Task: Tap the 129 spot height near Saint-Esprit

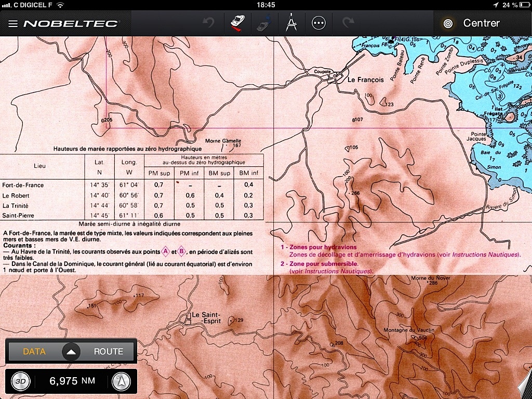Action: [238, 320]
